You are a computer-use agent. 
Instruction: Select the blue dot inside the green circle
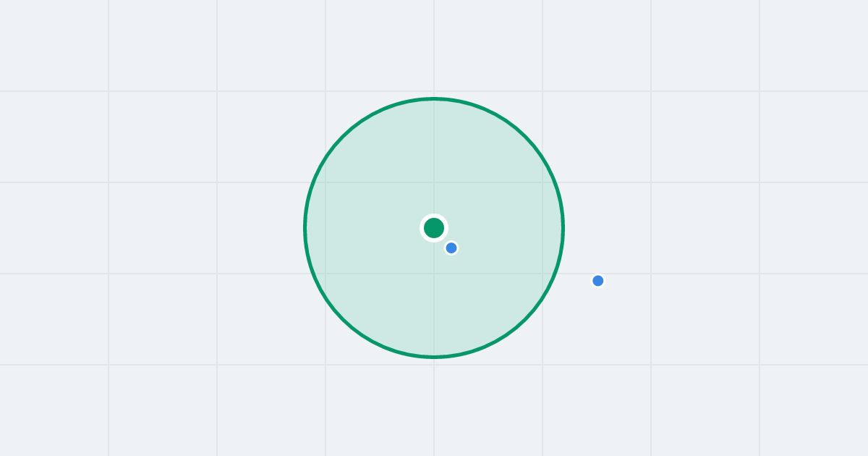point(451,248)
